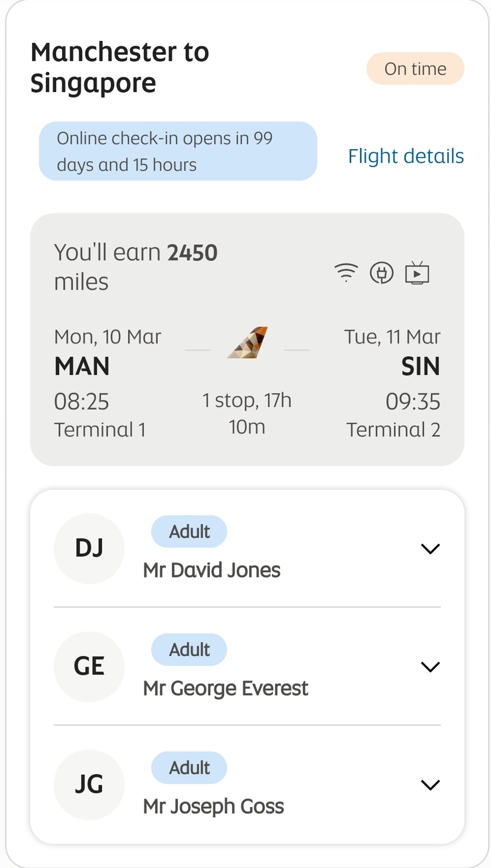Tap the JG initials avatar
This screenshot has width=491, height=868.
pyautogui.click(x=89, y=784)
